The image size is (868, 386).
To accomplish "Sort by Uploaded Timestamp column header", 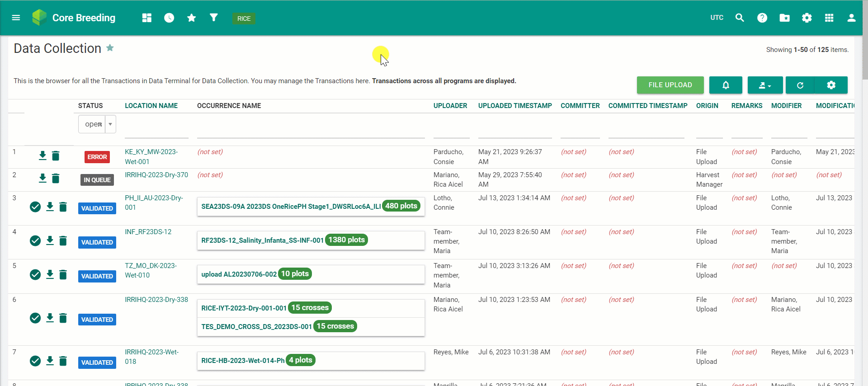I will coord(515,106).
